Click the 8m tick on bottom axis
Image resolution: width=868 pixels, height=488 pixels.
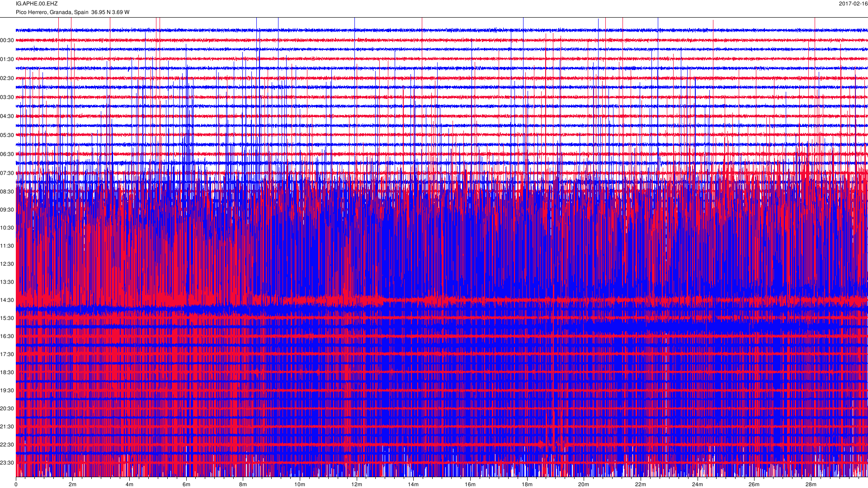(243, 484)
